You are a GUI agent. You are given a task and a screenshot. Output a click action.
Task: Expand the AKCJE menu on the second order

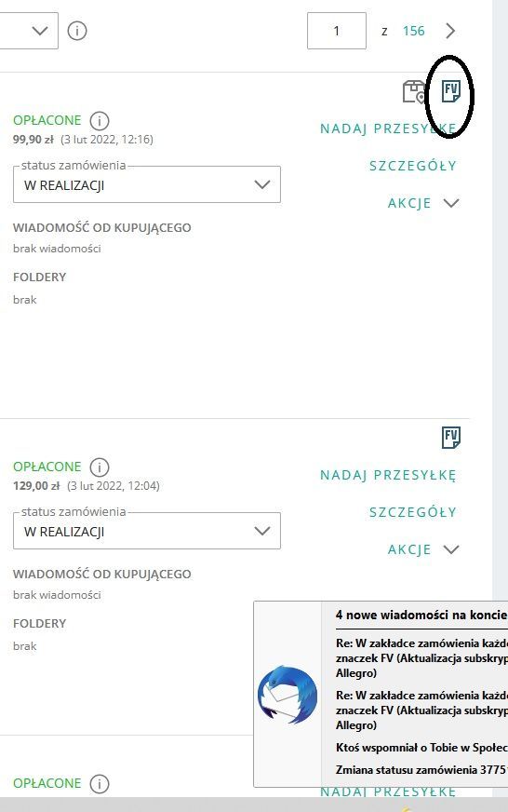pos(423,549)
